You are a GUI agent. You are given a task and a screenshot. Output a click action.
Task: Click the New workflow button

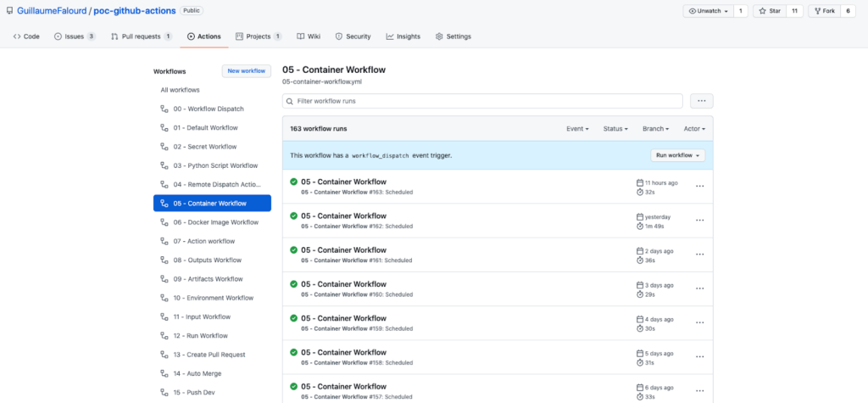point(247,71)
